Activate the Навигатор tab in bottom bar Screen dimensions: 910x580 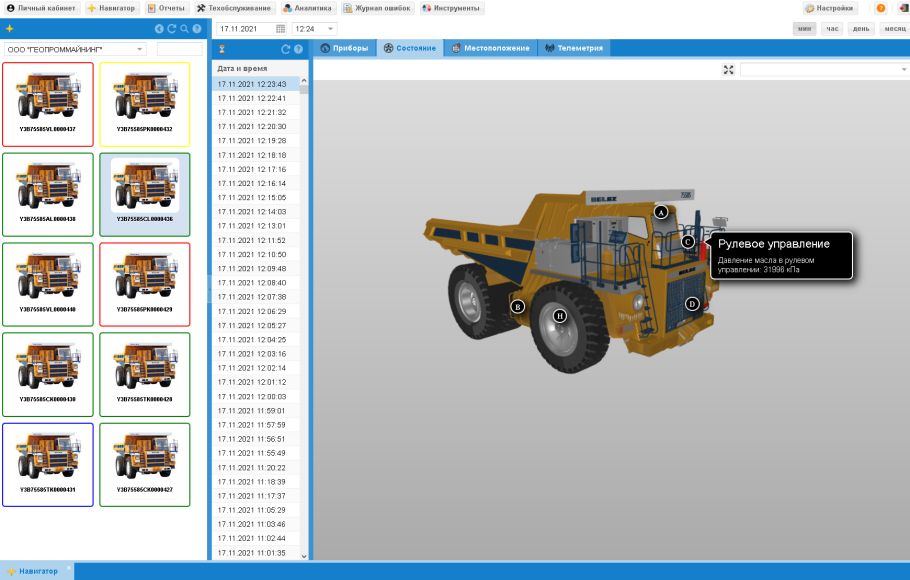pyautogui.click(x=38, y=571)
